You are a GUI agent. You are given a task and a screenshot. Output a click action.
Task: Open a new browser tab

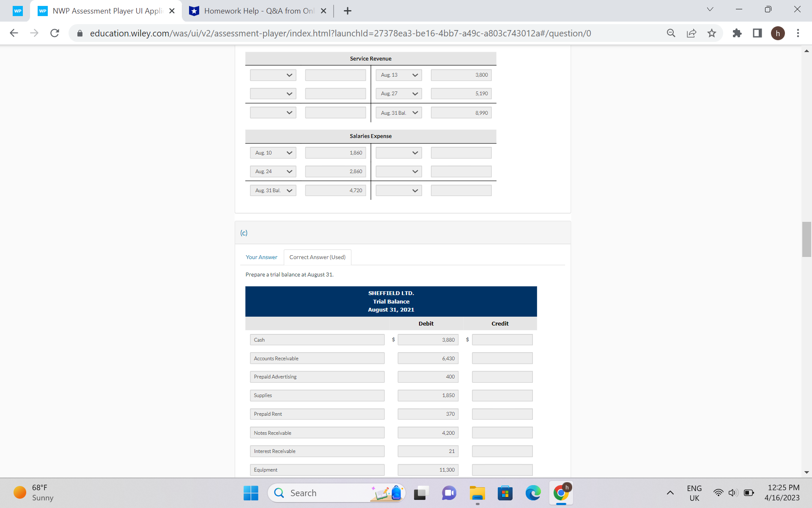(348, 11)
